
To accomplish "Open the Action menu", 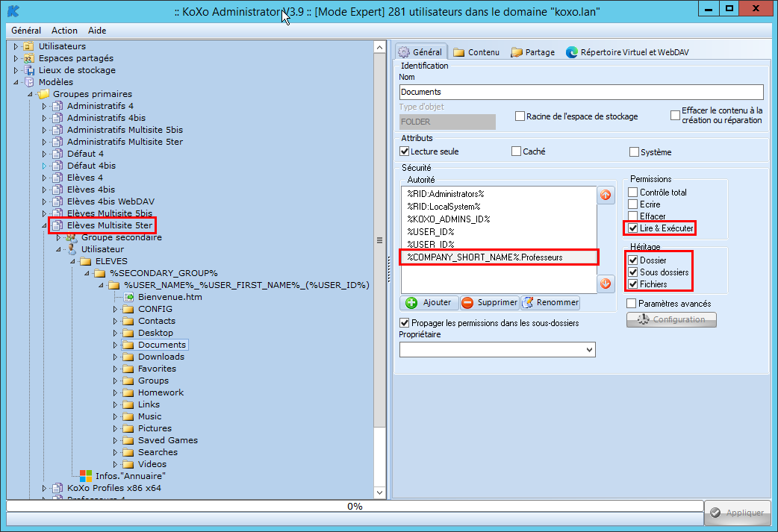I will pyautogui.click(x=64, y=31).
